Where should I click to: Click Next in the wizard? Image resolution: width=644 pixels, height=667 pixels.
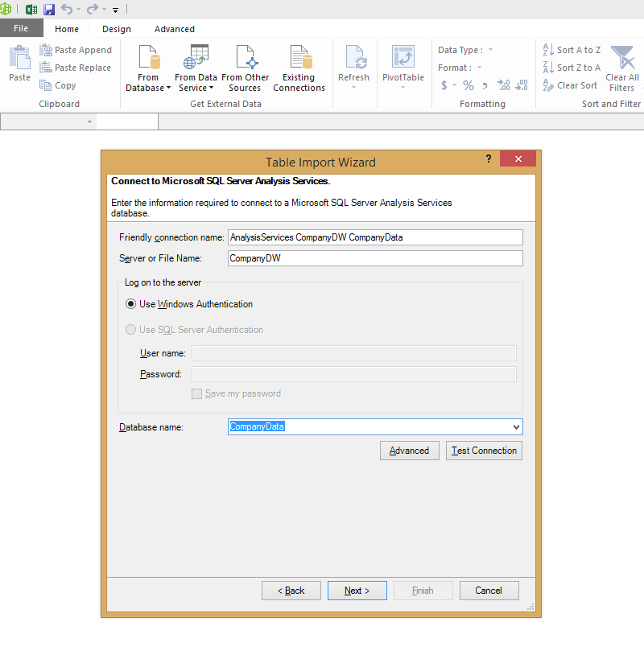click(x=357, y=591)
